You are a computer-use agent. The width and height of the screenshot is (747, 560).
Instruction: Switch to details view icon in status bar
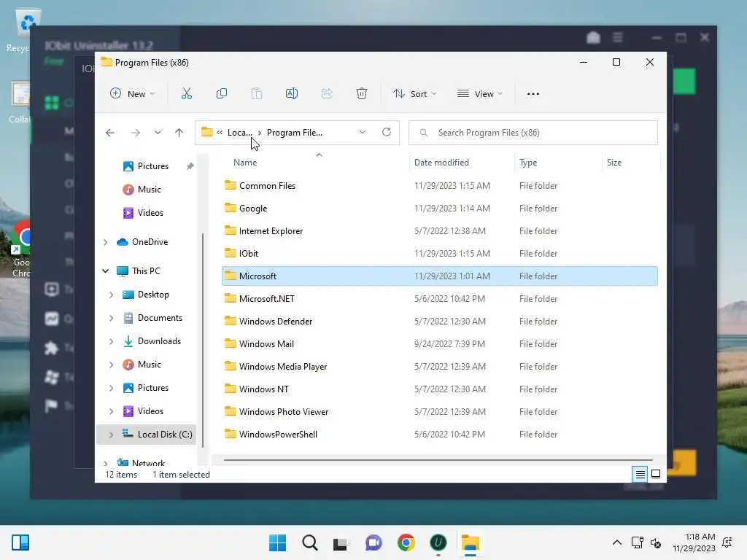640,474
